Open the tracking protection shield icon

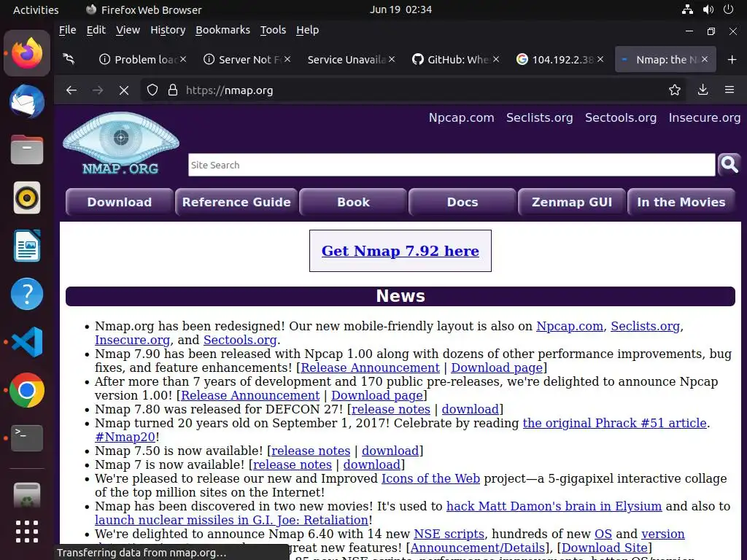[x=152, y=90]
